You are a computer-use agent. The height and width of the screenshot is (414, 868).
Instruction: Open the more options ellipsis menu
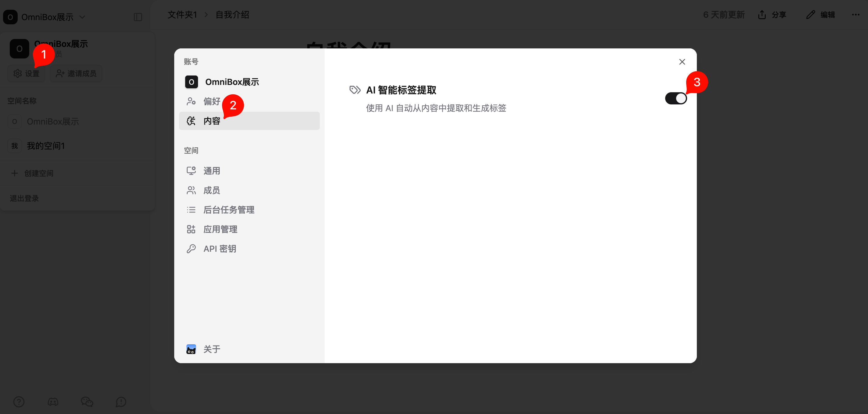855,15
